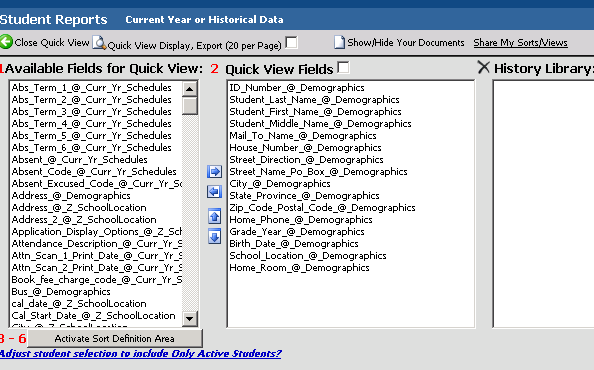The image size is (594, 370).
Task: Click inside the empty History Library list box
Action: tap(544, 204)
